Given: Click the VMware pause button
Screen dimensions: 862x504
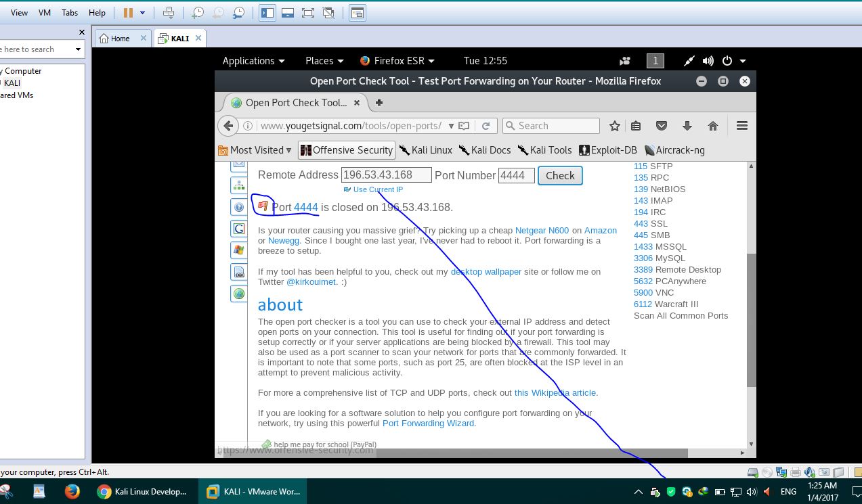Looking at the screenshot, I should (128, 13).
